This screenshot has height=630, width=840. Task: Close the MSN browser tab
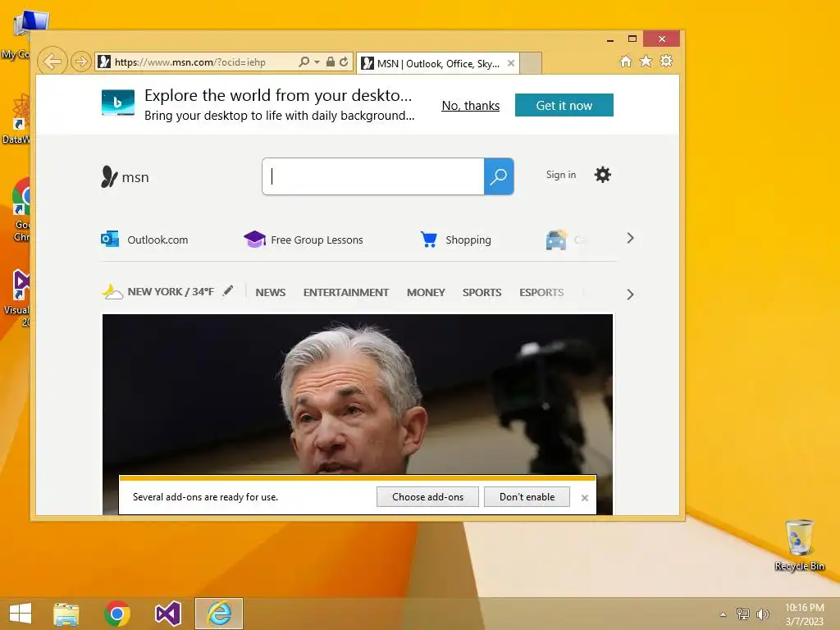(x=511, y=63)
